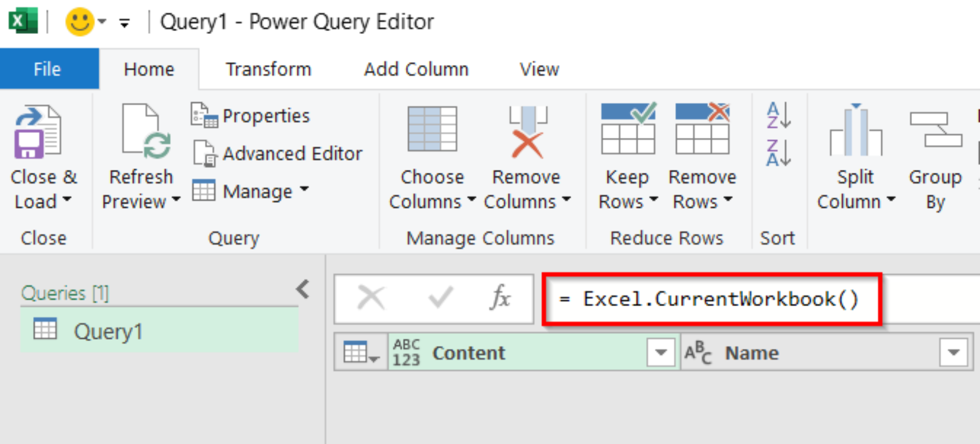Screen dimensions: 980x444
Task: Click the Excel application icon
Action: point(23,22)
